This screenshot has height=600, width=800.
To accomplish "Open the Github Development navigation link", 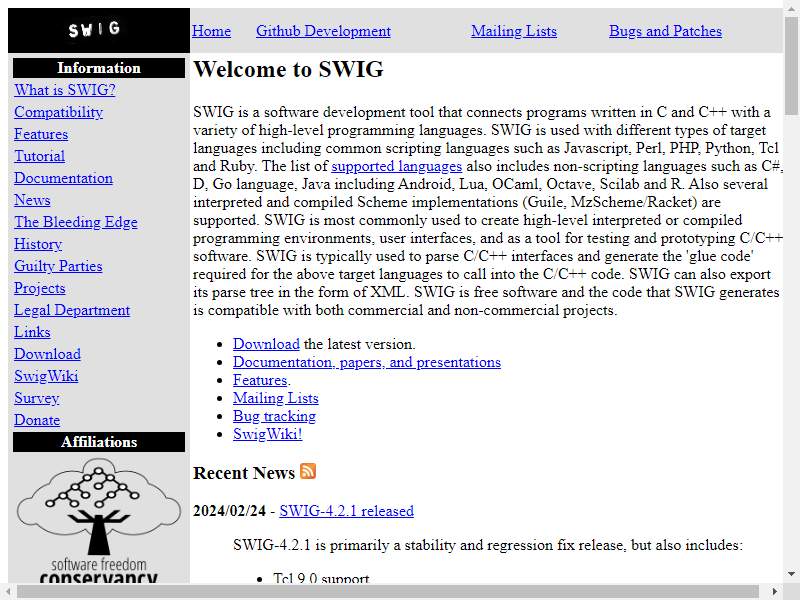I will [x=323, y=31].
